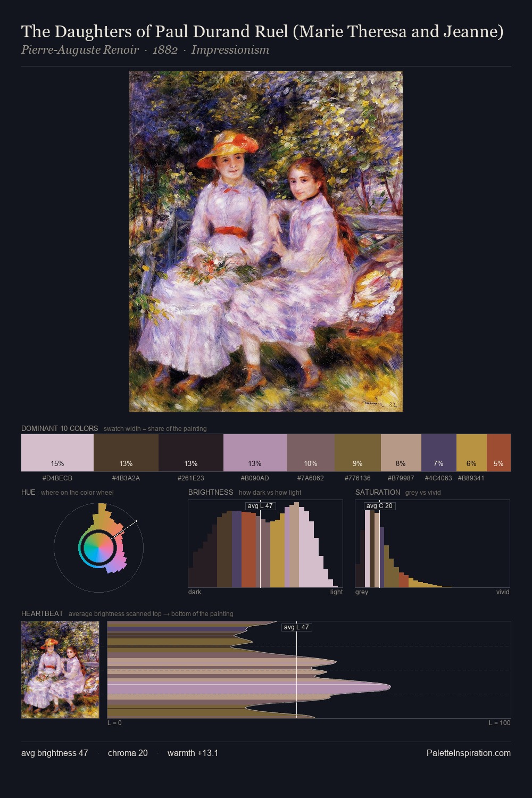Click the hex code '#7A6062' label
This screenshot has width=532, height=798.
point(311,478)
